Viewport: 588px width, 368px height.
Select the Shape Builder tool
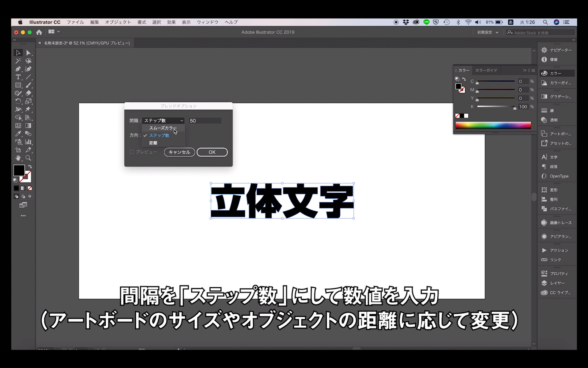pos(18,117)
